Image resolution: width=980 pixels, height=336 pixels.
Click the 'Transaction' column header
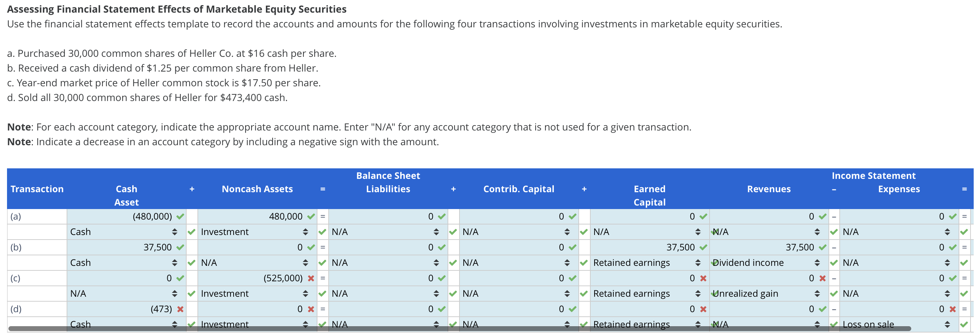click(x=37, y=189)
